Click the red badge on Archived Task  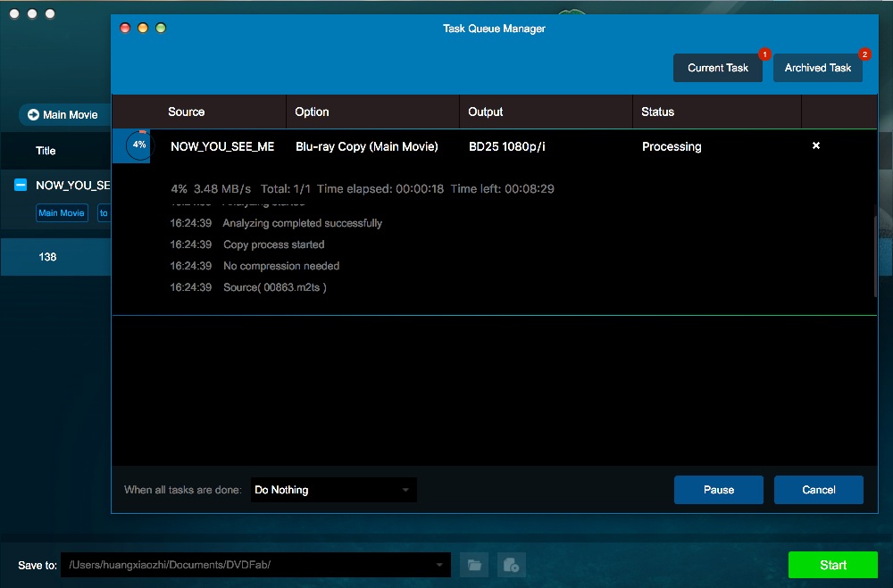[864, 54]
